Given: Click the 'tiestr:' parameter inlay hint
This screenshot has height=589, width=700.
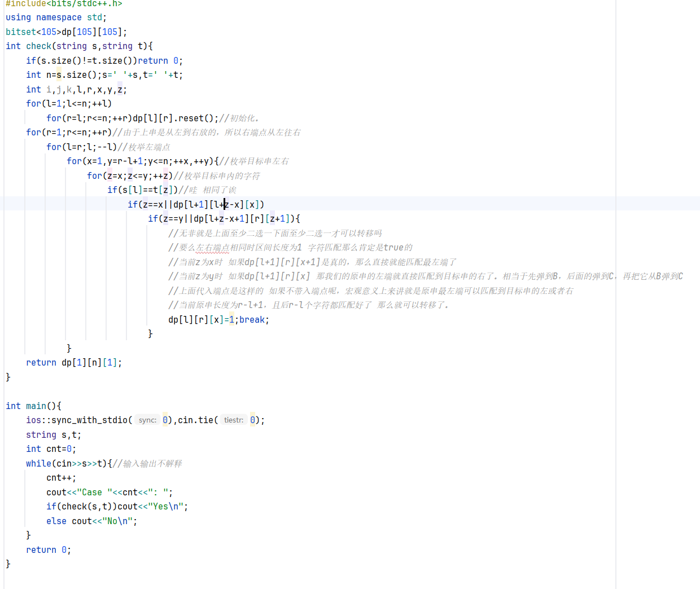Looking at the screenshot, I should pos(234,420).
